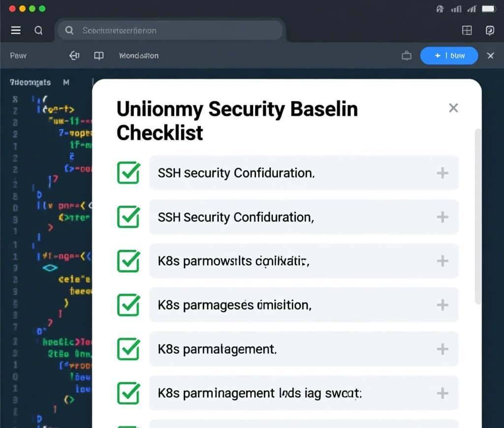Select the search magnifier icon
The width and height of the screenshot is (504, 428).
tap(38, 30)
